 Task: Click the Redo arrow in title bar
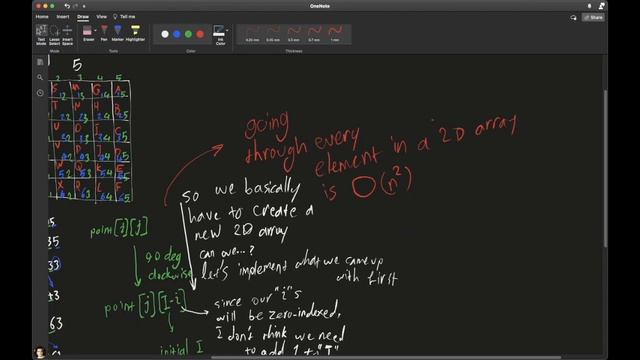tap(76, 6)
